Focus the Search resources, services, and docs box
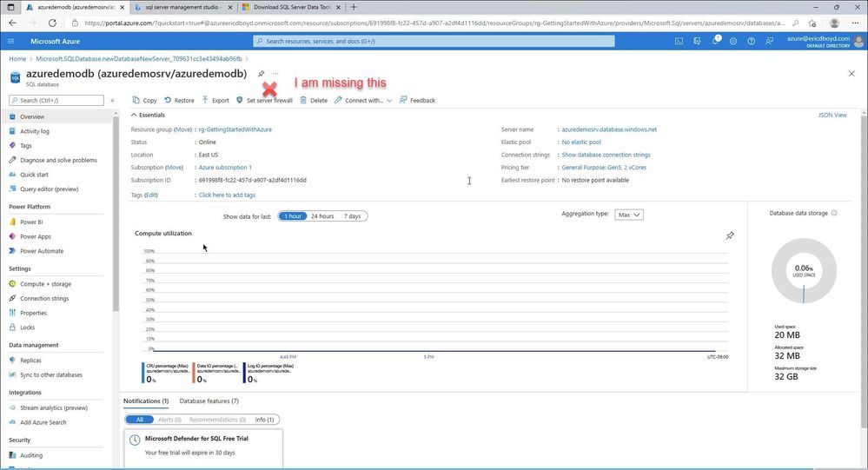The width and height of the screenshot is (868, 470). [x=434, y=41]
